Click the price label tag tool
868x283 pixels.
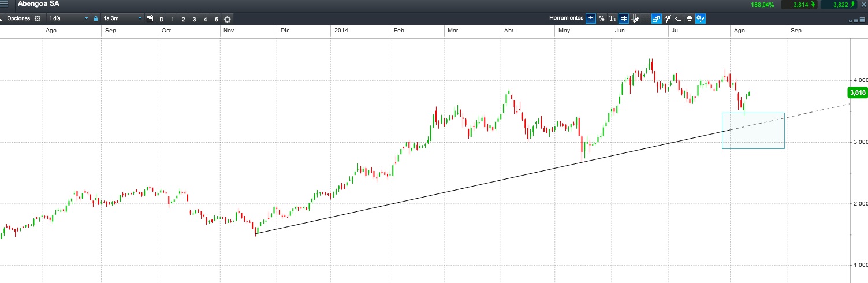679,18
